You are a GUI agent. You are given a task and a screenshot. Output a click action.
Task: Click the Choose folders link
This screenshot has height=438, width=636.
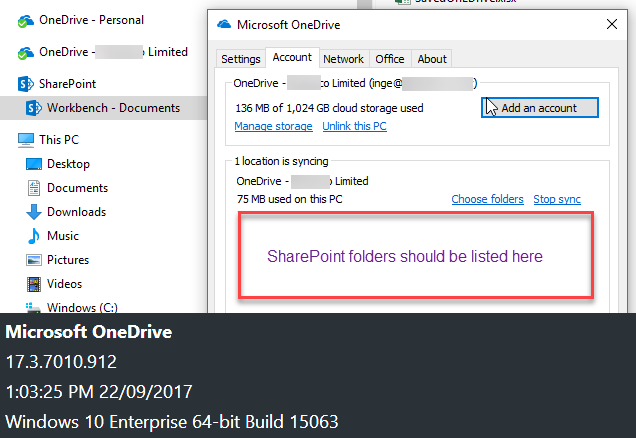click(x=488, y=199)
